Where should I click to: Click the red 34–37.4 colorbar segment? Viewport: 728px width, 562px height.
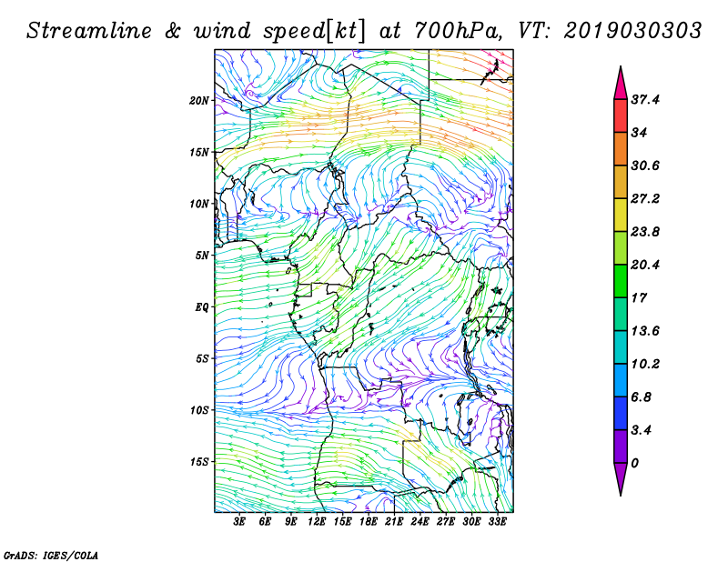coord(621,116)
